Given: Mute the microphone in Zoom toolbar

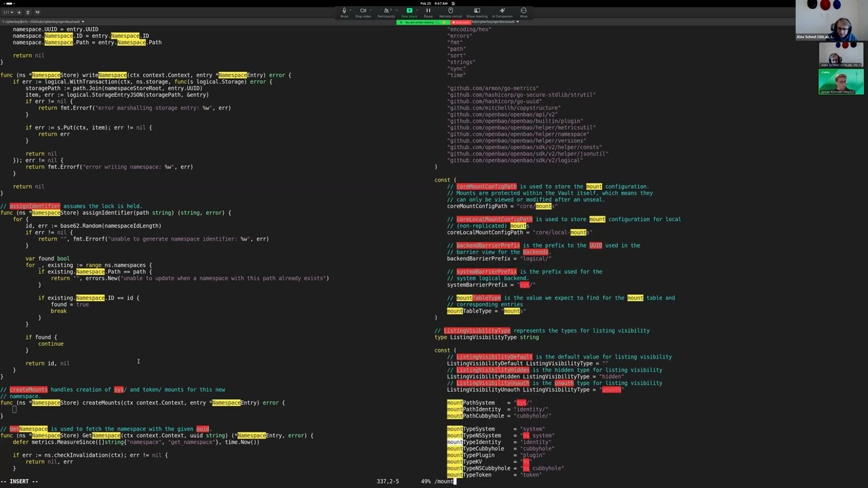Looking at the screenshot, I should [x=344, y=12].
